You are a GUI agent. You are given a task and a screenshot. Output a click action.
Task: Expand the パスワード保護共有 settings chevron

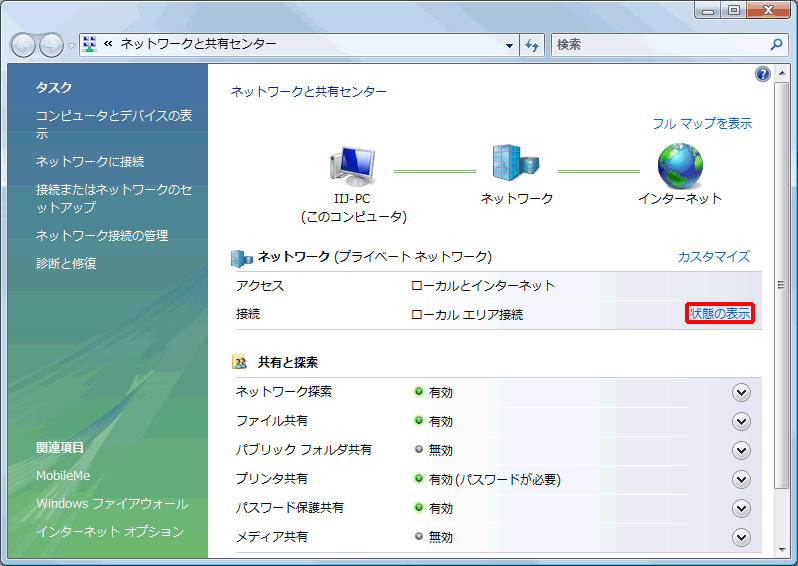(742, 508)
